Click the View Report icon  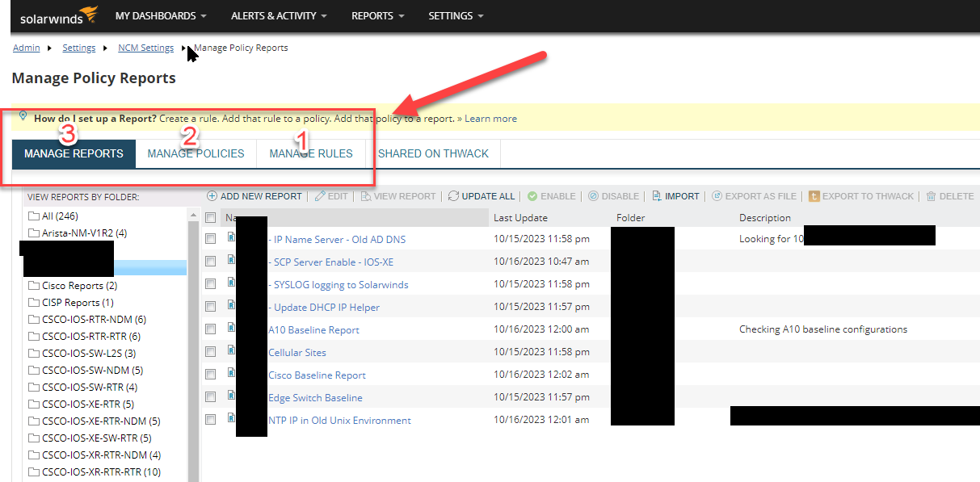coord(366,196)
